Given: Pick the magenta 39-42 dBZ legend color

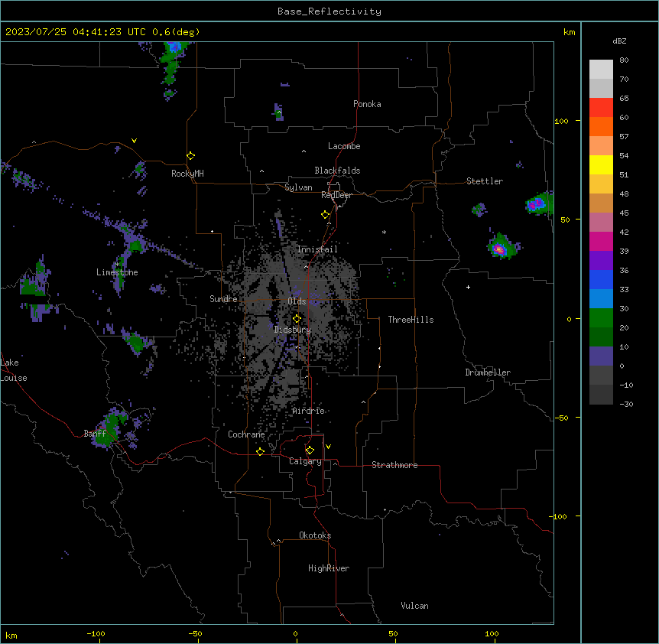Looking at the screenshot, I should [601, 241].
